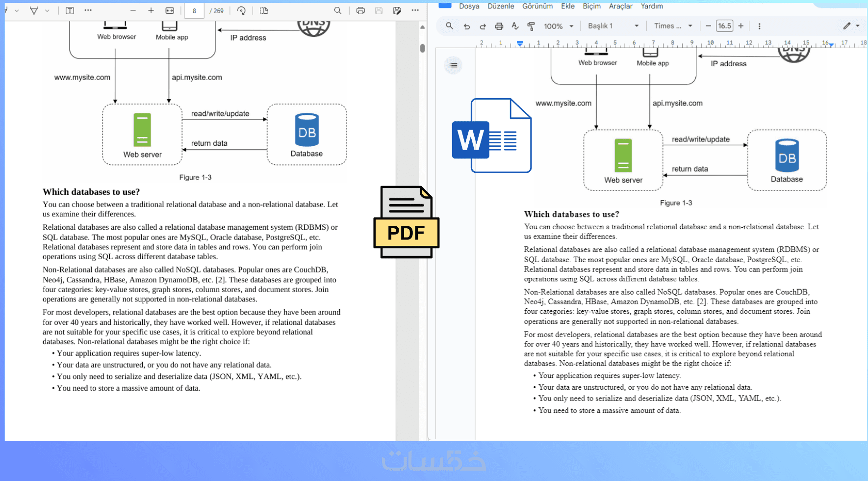Click the 'Which databases to use?' heading in Docs
The width and height of the screenshot is (868, 481).
click(571, 214)
